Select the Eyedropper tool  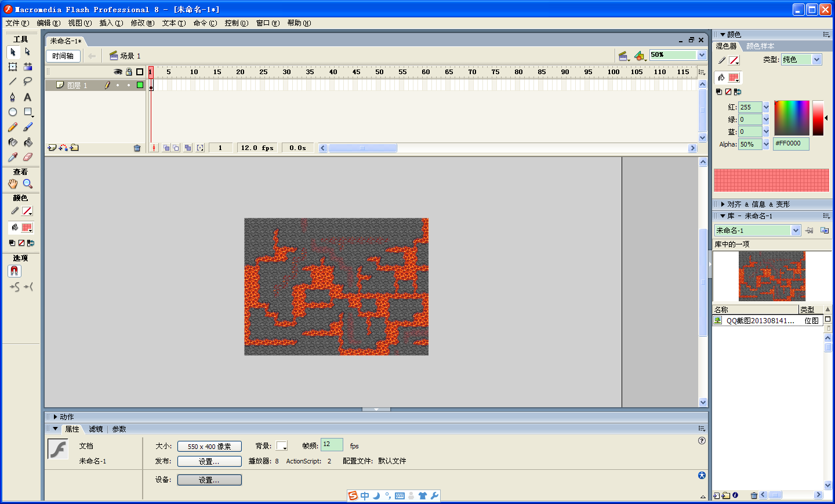(x=13, y=157)
